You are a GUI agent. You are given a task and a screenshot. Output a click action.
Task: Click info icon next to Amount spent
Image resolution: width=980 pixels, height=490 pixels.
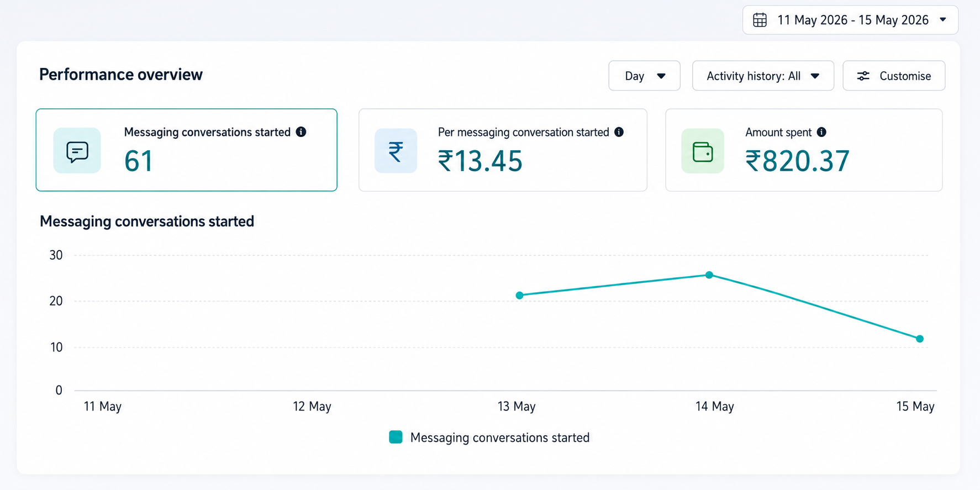[821, 132]
